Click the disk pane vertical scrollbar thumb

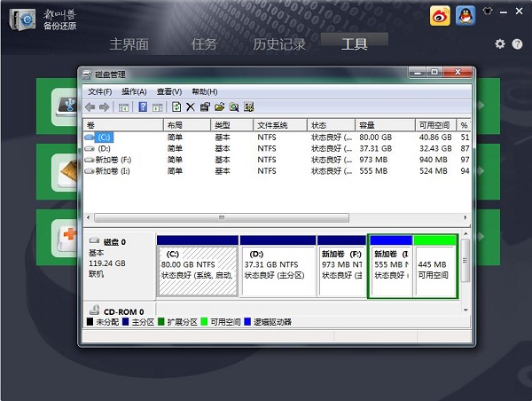point(465,261)
